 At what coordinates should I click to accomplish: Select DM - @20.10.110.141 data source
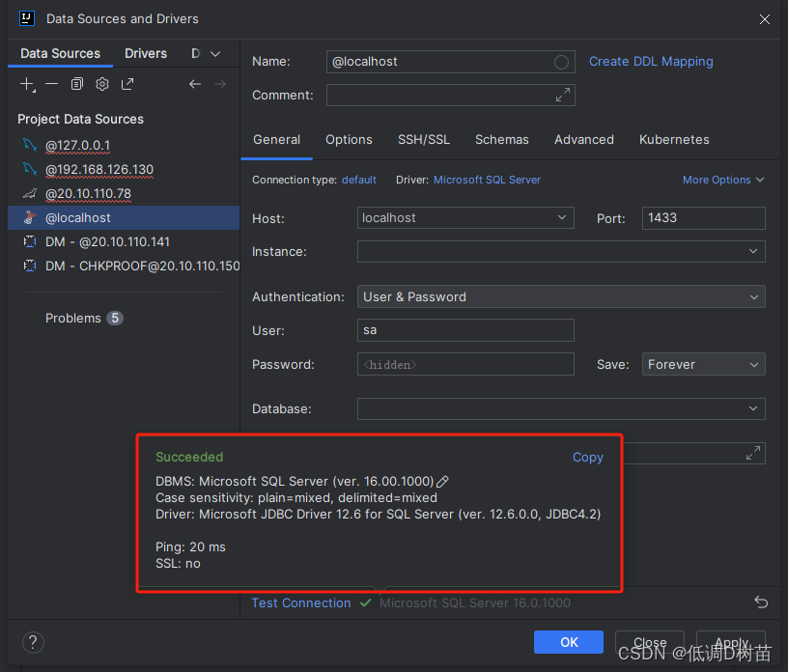coord(124,241)
